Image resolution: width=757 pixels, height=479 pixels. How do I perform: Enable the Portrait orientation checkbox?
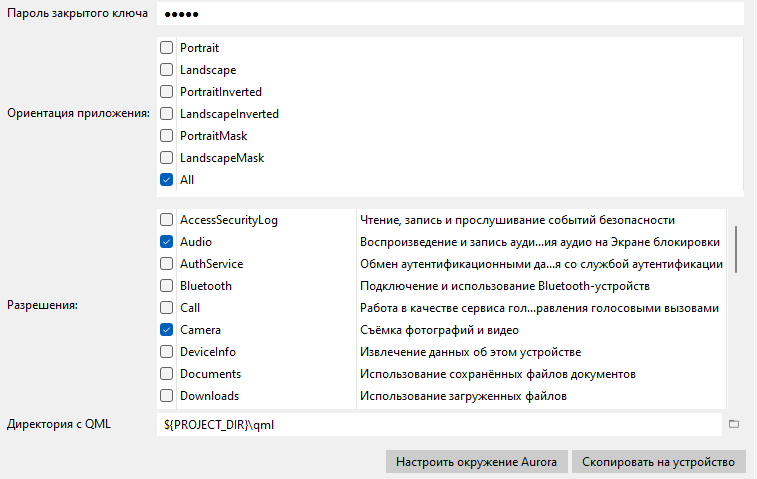166,48
